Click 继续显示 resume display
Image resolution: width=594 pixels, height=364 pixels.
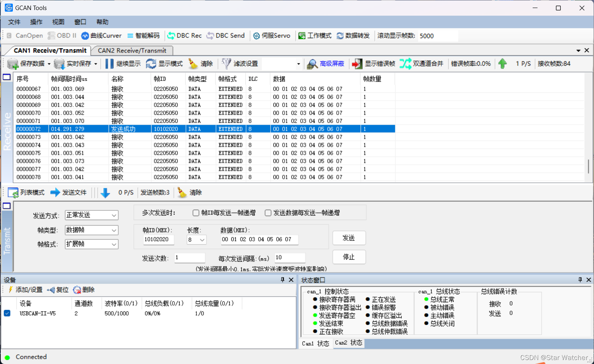click(123, 64)
